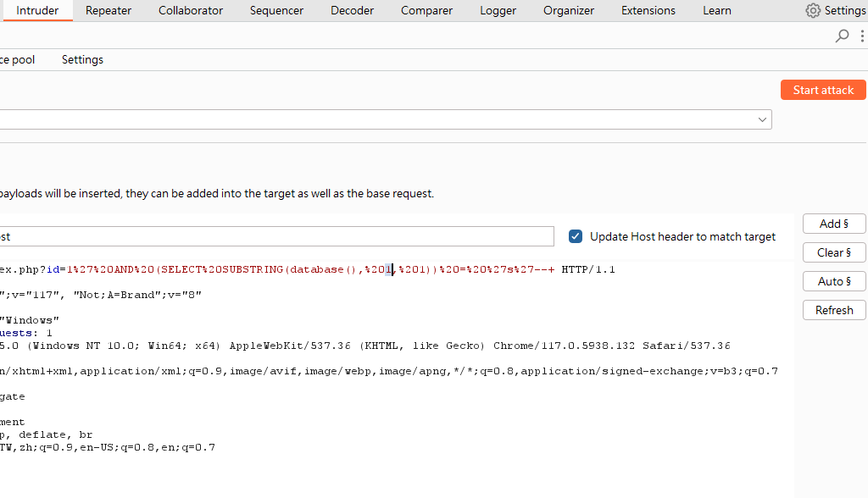Open the Learn tab
The image size is (868, 498).
(717, 10)
